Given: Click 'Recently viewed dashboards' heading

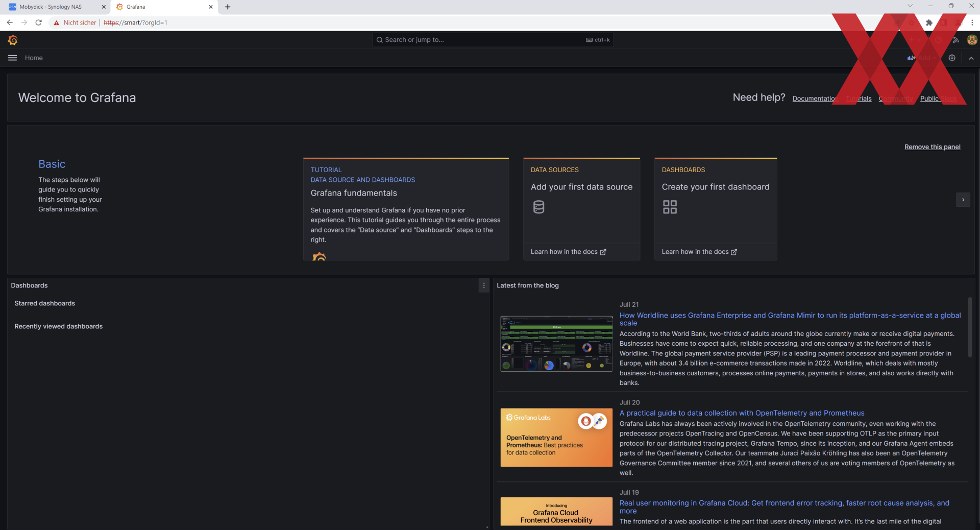Looking at the screenshot, I should 59,326.
